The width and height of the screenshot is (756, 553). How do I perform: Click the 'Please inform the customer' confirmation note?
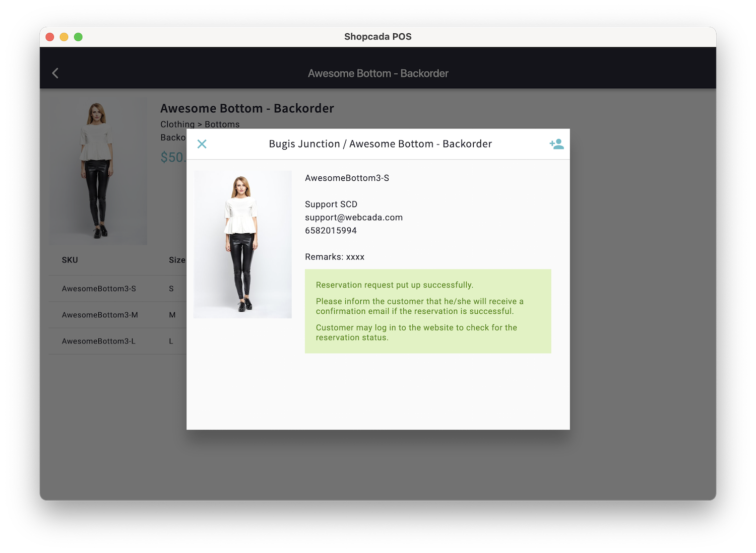(420, 306)
